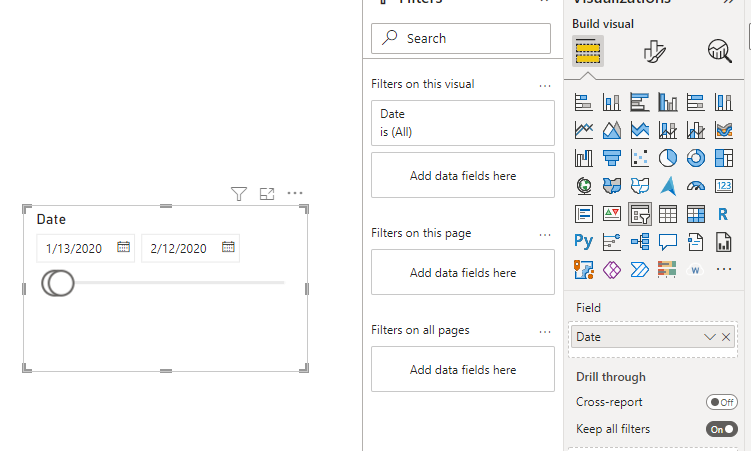Select the bullet chart custom visual
The height and width of the screenshot is (451, 751).
pos(668,270)
